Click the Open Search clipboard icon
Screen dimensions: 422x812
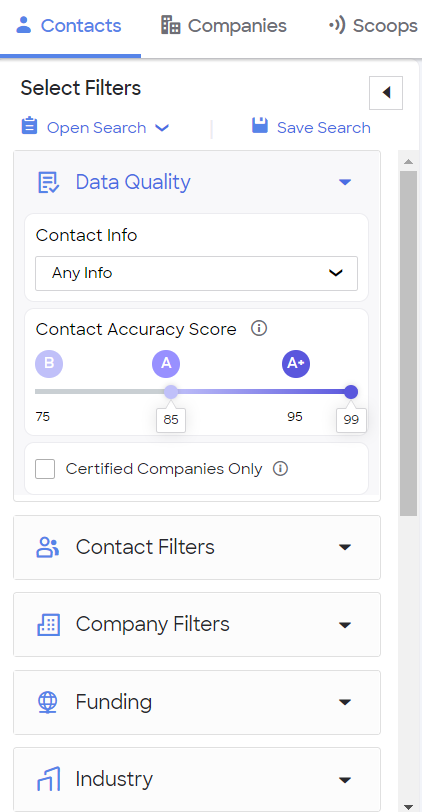click(30, 126)
